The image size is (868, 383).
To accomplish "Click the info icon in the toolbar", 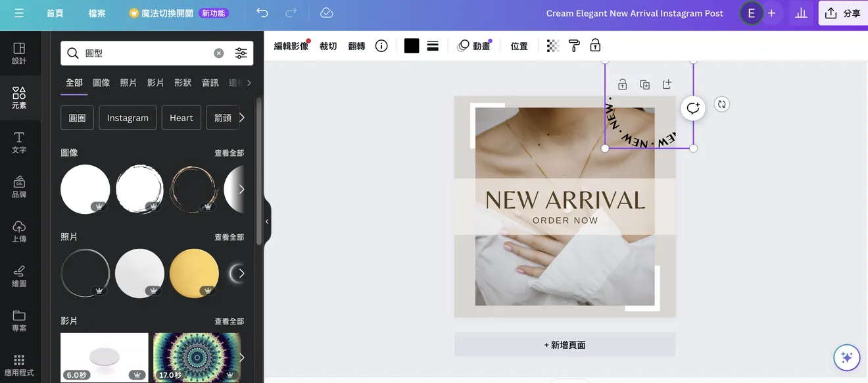I will 381,45.
